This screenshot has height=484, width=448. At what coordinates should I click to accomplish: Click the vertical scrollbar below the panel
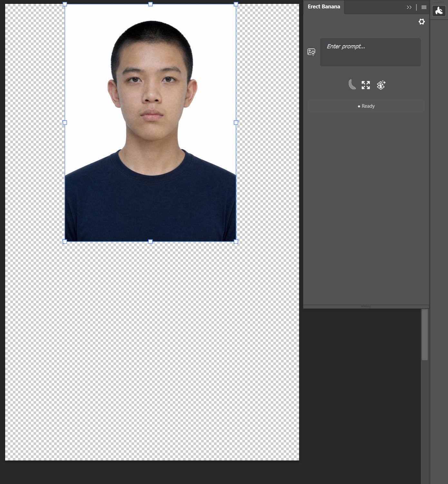point(425,334)
